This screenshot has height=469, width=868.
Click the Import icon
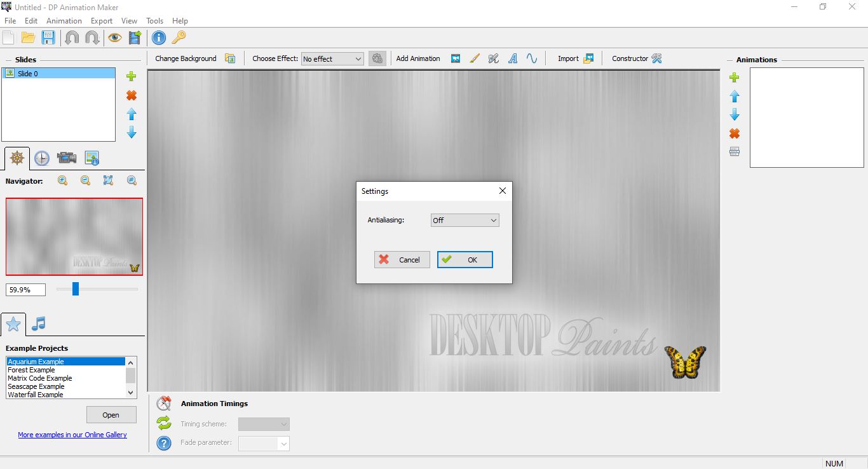(588, 58)
